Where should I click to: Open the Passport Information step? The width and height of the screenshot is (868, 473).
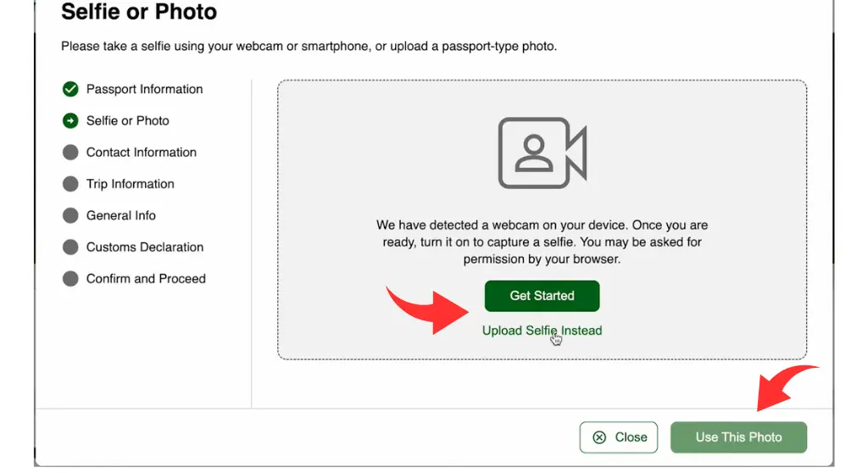point(144,89)
